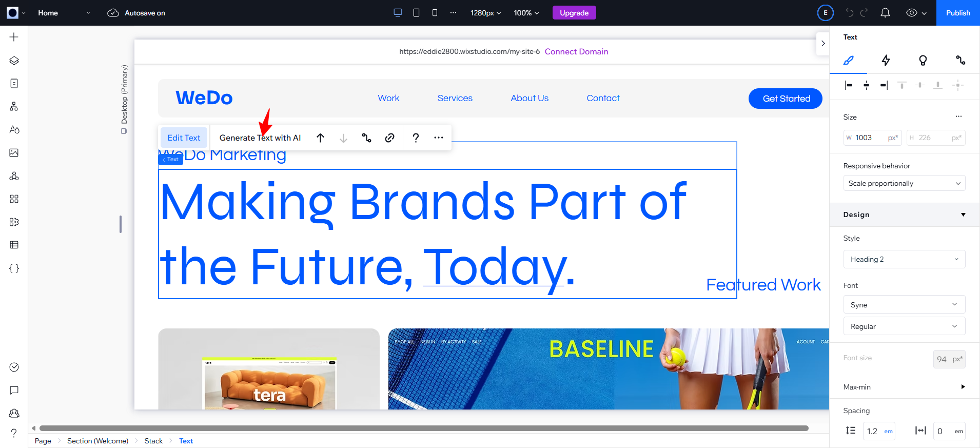
Task: Open the Site Structure icon in sidebar
Action: click(14, 106)
